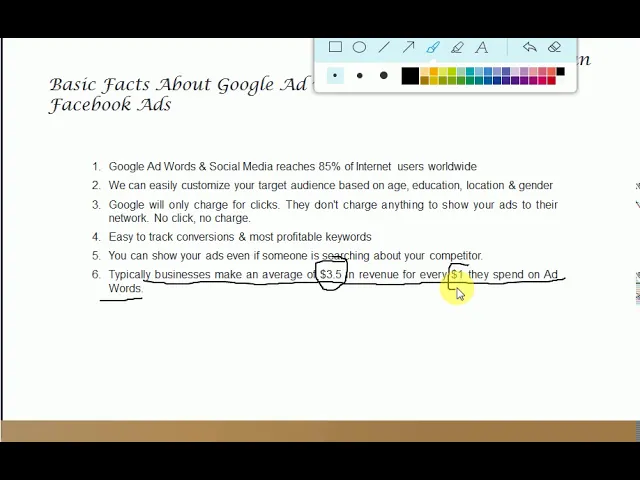
Task: Select the Rectangle shape tool
Action: point(335,47)
